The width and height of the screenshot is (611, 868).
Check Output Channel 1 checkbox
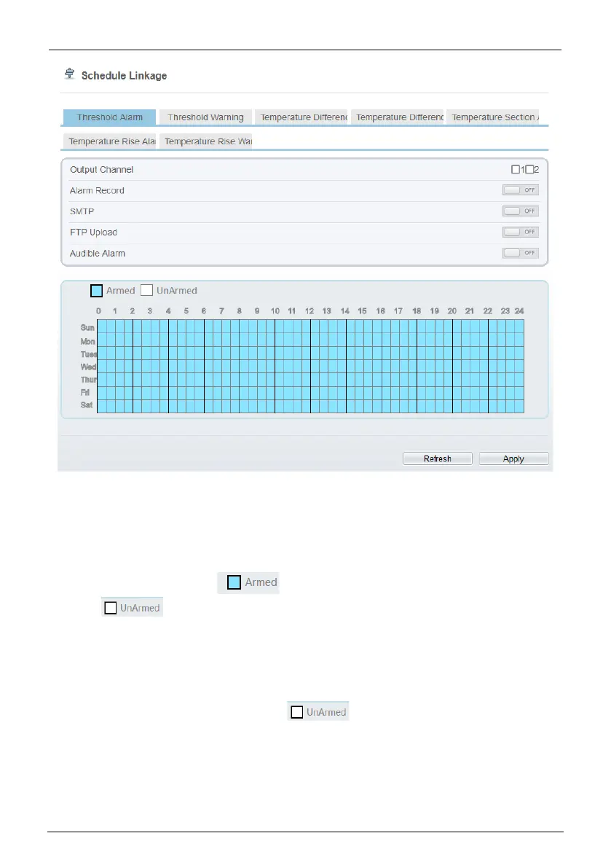tap(516, 170)
